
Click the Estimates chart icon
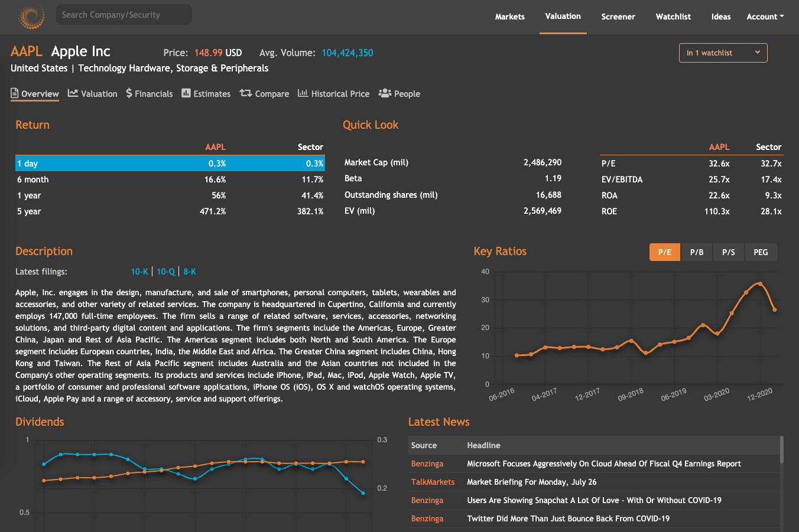pyautogui.click(x=186, y=93)
